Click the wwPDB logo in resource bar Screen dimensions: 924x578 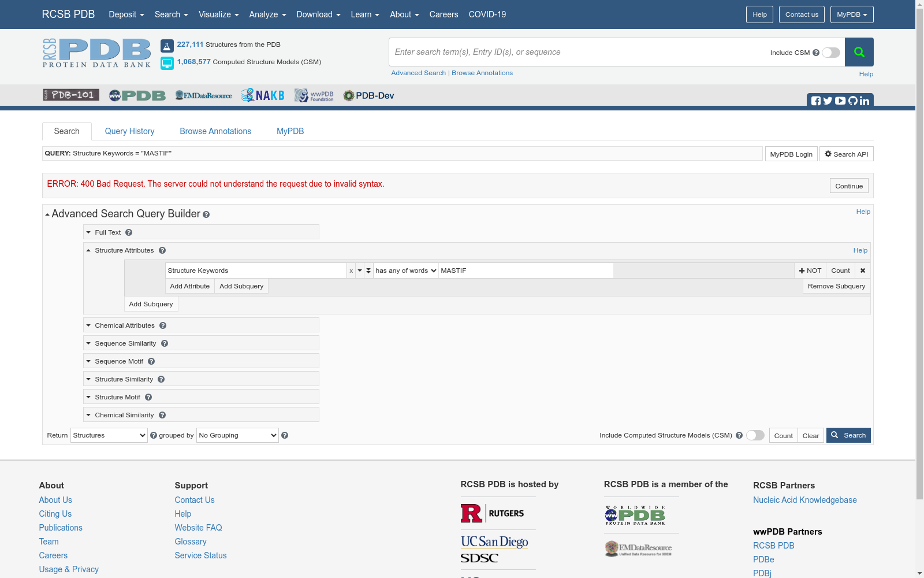click(x=137, y=95)
